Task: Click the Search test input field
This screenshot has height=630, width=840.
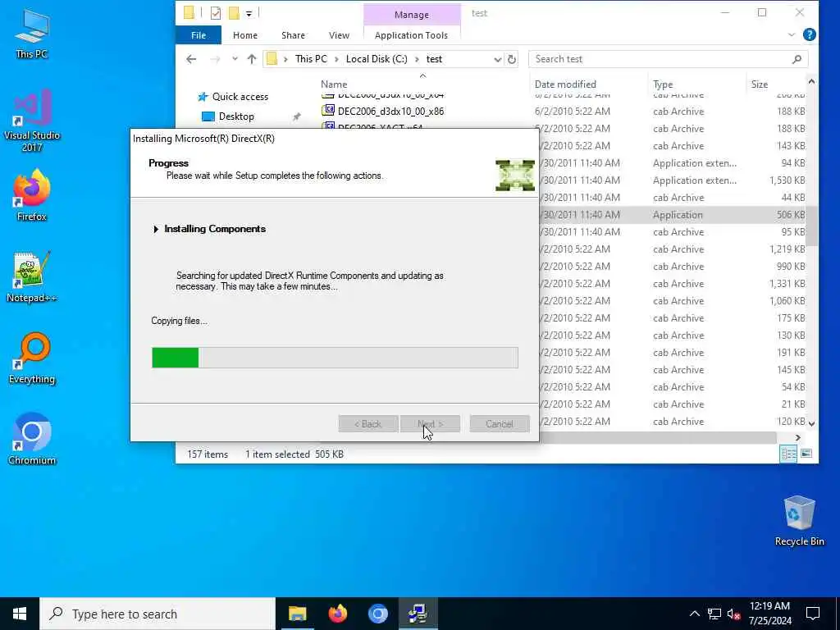Action: pos(659,59)
